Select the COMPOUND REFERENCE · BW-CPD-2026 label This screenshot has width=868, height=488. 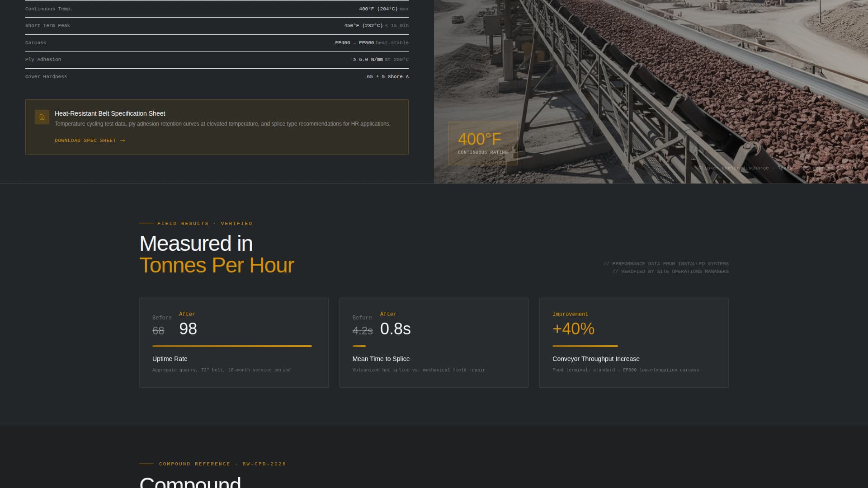coord(222,464)
